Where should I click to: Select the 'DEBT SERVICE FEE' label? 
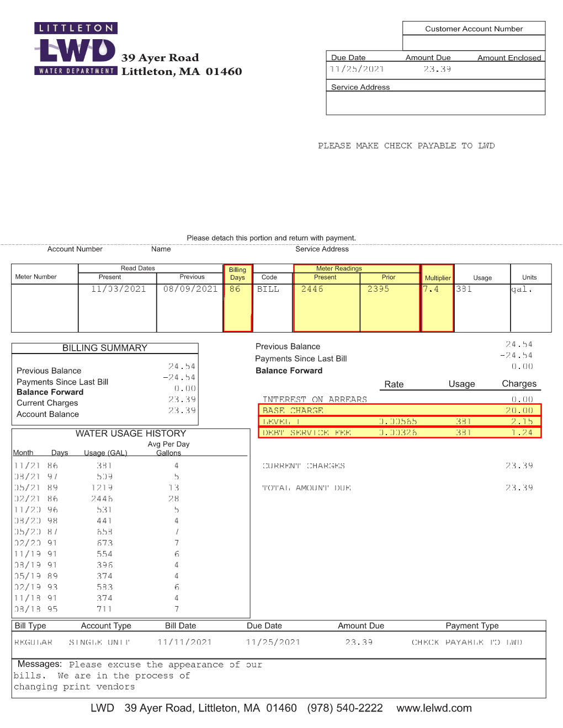point(307,432)
